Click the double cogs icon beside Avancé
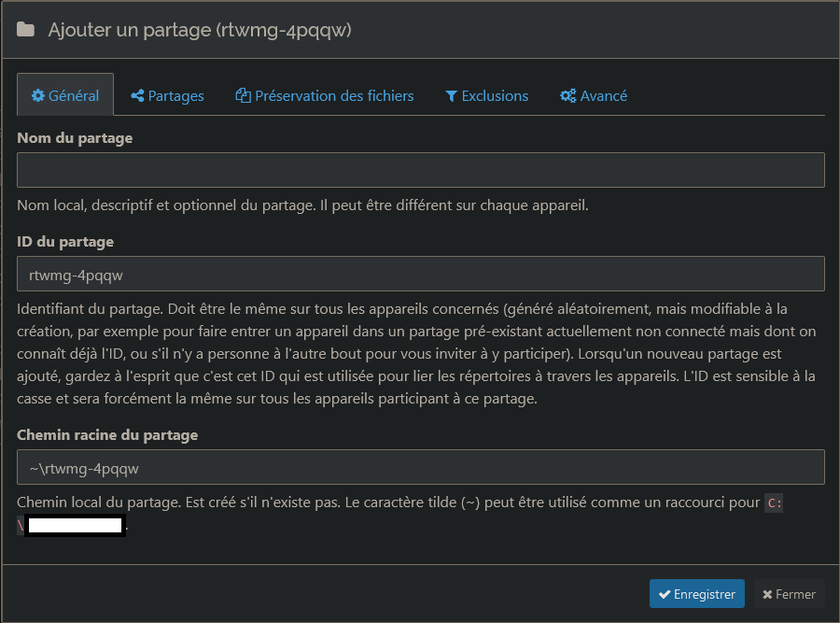The image size is (840, 623). 567,95
